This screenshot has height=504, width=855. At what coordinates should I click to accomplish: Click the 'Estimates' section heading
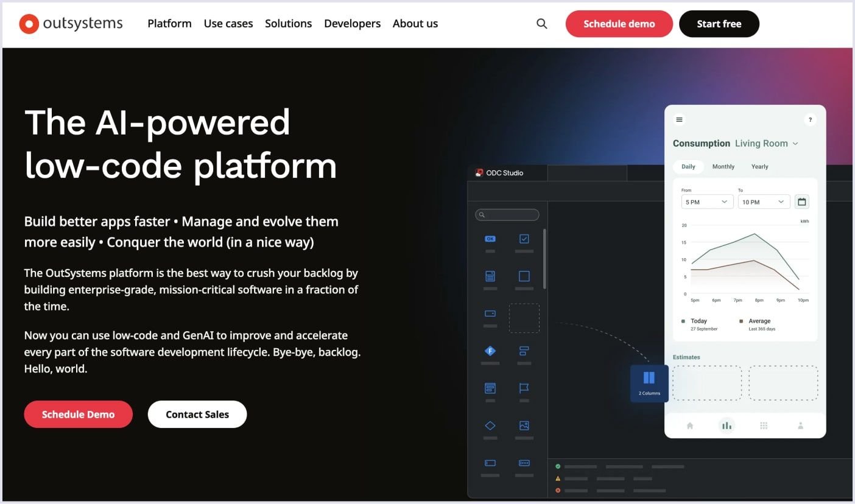tap(686, 357)
